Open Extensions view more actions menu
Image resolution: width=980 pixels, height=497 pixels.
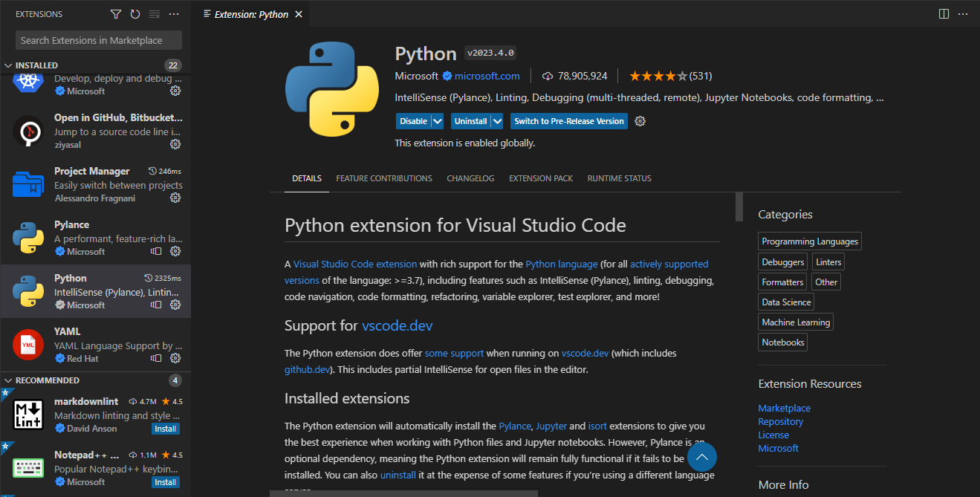coord(174,14)
